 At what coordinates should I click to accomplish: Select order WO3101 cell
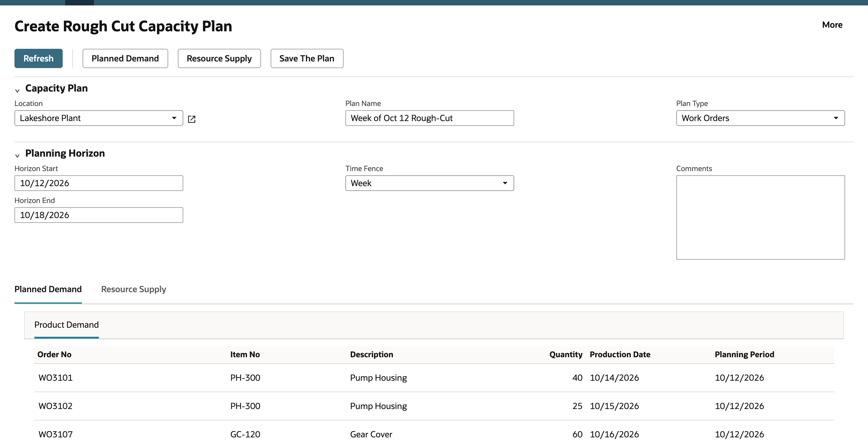click(55, 378)
